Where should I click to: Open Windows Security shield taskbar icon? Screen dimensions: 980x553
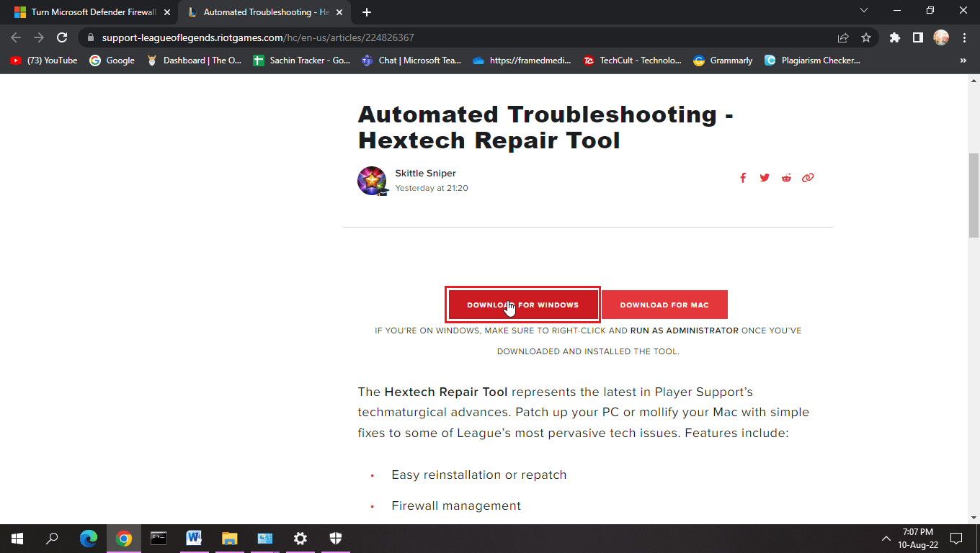point(336,538)
